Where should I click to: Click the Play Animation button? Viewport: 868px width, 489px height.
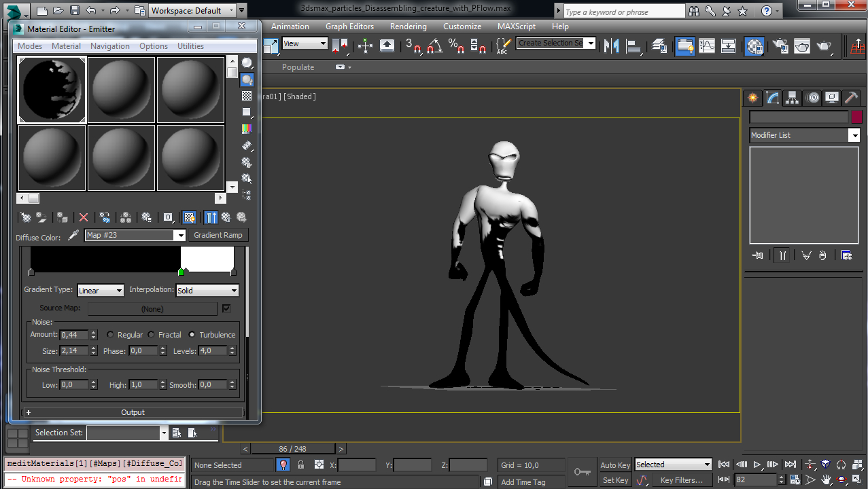(757, 465)
